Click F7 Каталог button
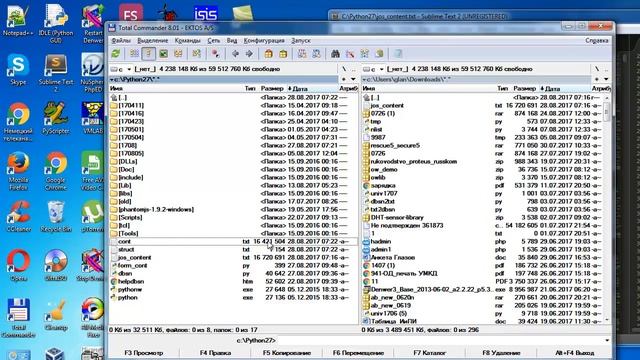 tap(429, 353)
